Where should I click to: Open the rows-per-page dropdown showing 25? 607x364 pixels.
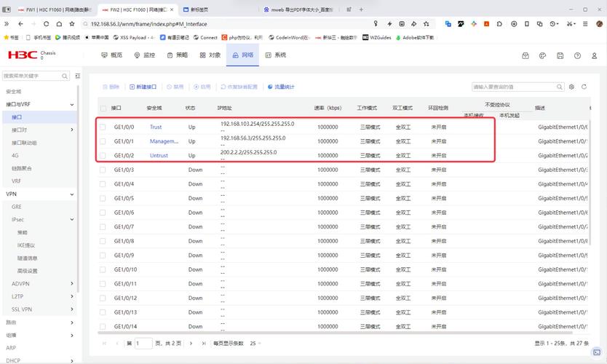tap(255, 344)
